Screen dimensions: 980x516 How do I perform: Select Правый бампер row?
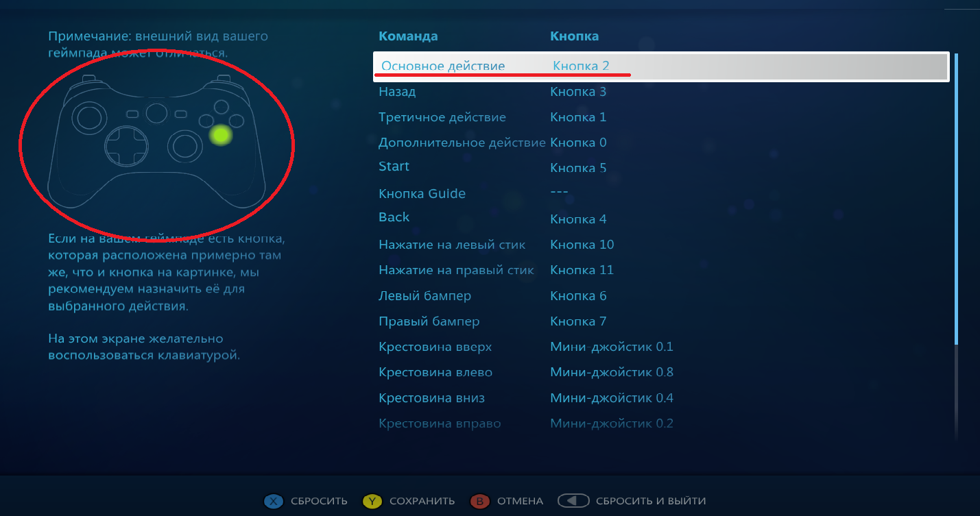point(661,321)
